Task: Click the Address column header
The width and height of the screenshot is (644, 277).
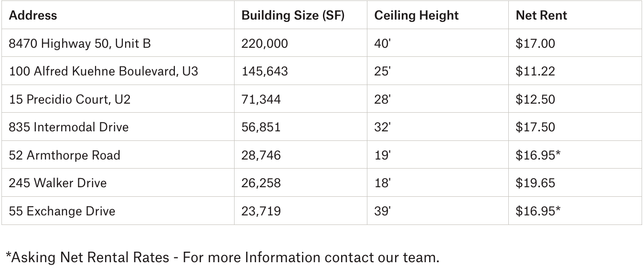Action: [33, 15]
